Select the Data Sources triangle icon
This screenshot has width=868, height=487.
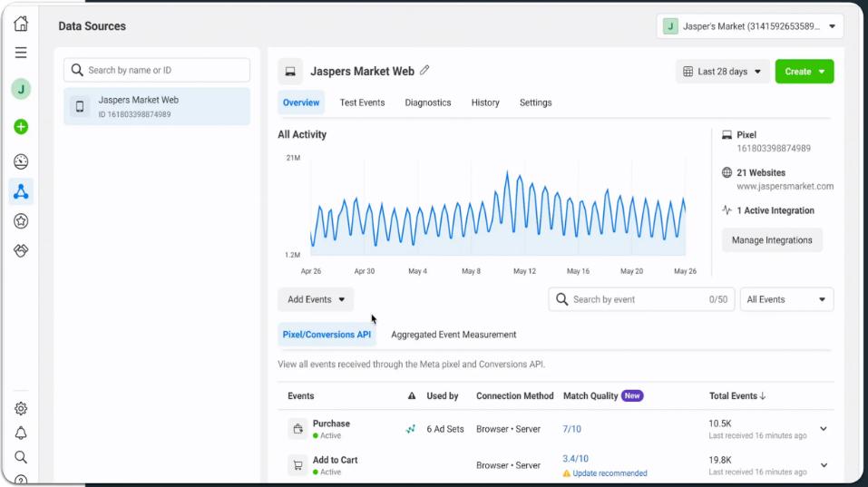tap(21, 191)
